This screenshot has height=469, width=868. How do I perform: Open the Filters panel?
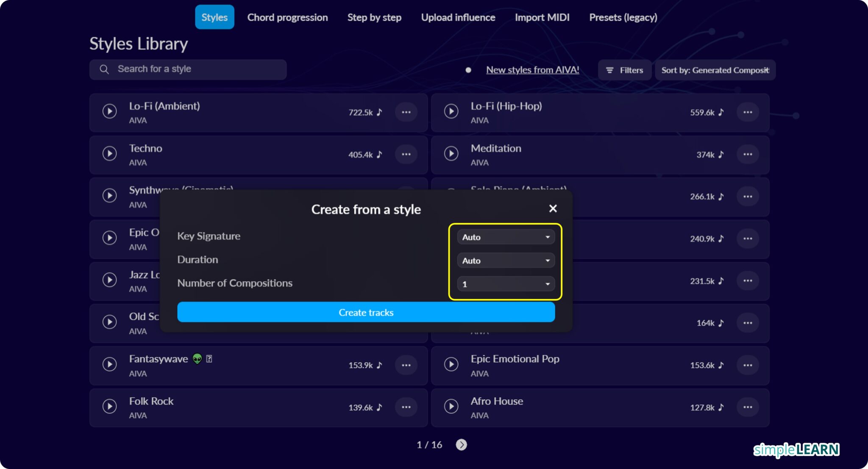pyautogui.click(x=624, y=70)
